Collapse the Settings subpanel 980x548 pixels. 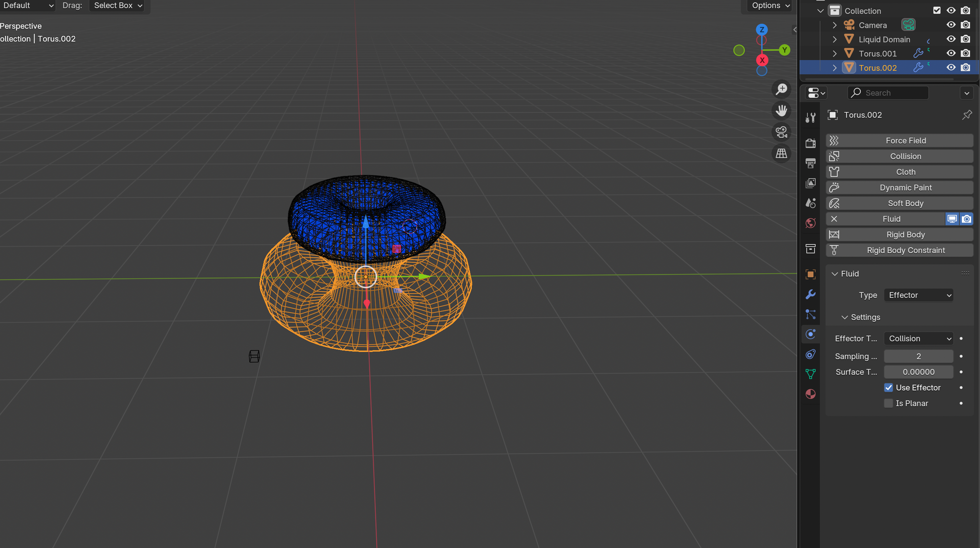(x=845, y=317)
